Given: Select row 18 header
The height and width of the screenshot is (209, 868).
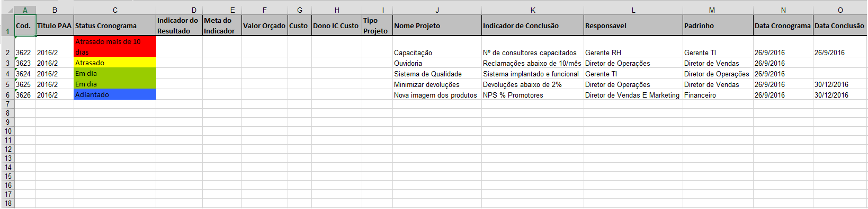Looking at the screenshot, I should [7, 203].
